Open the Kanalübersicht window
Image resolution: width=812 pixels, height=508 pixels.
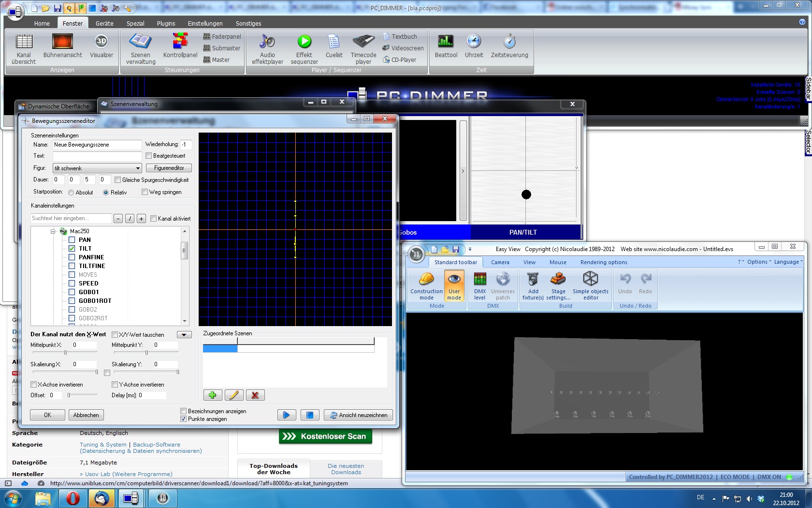(24, 49)
